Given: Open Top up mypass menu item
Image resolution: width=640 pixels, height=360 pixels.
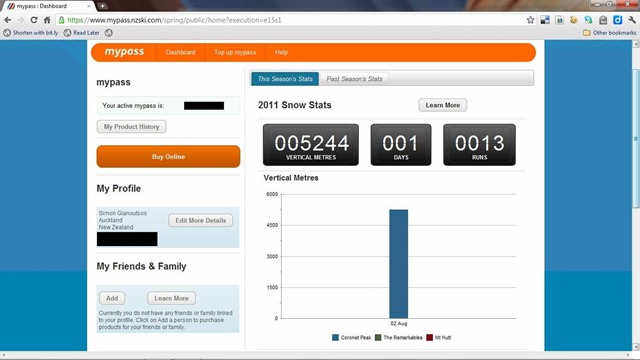Looking at the screenshot, I should coord(235,52).
